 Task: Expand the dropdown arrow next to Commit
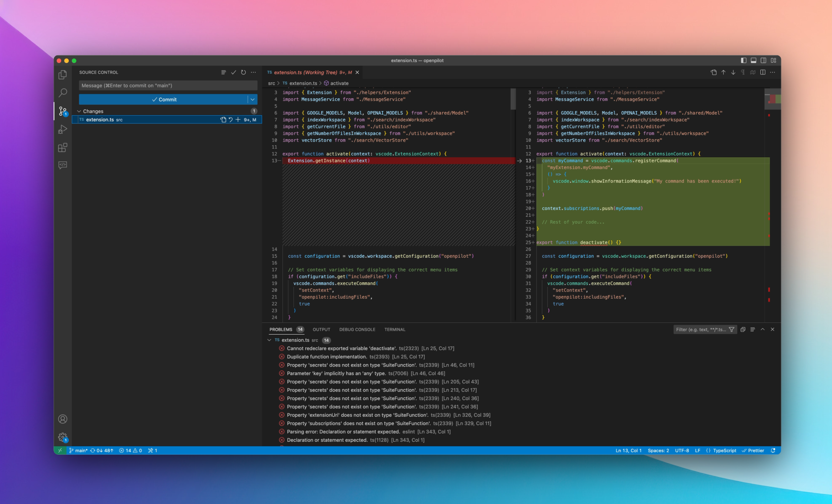tap(254, 99)
